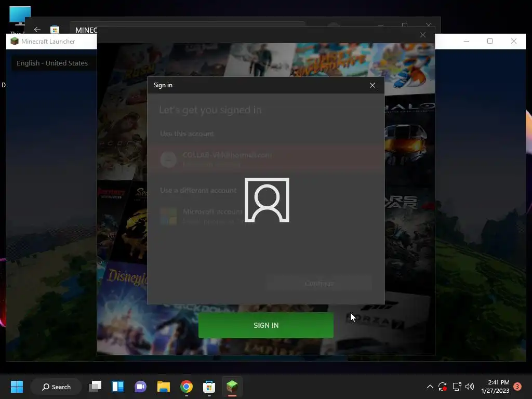Open the clock showing 2:41 PM
Image resolution: width=532 pixels, height=399 pixels.
pyautogui.click(x=495, y=387)
